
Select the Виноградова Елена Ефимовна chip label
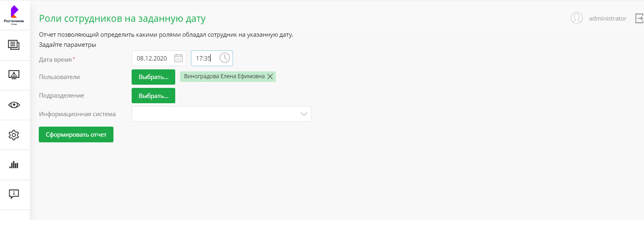(224, 77)
